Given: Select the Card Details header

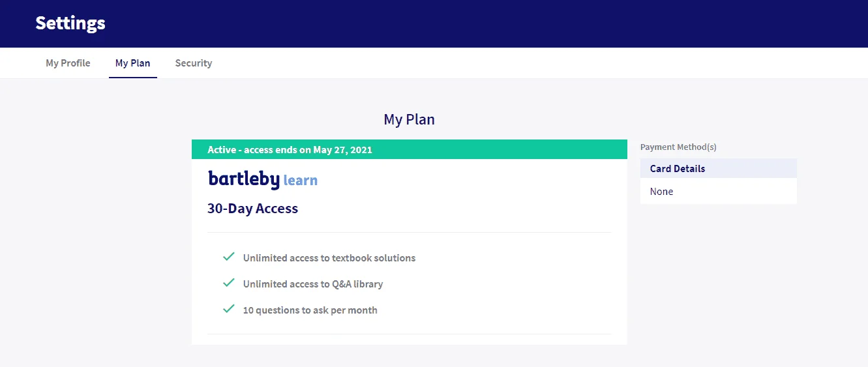Looking at the screenshot, I should 719,168.
